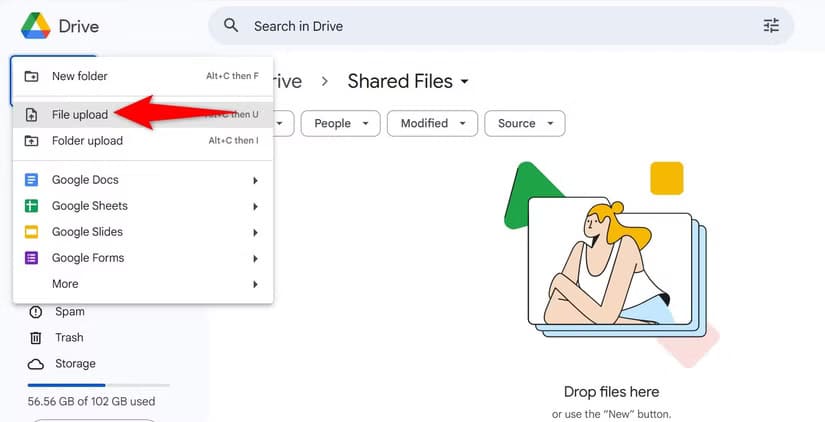The height and width of the screenshot is (422, 825).
Task: Open the Source filter dropdown
Action: point(525,123)
